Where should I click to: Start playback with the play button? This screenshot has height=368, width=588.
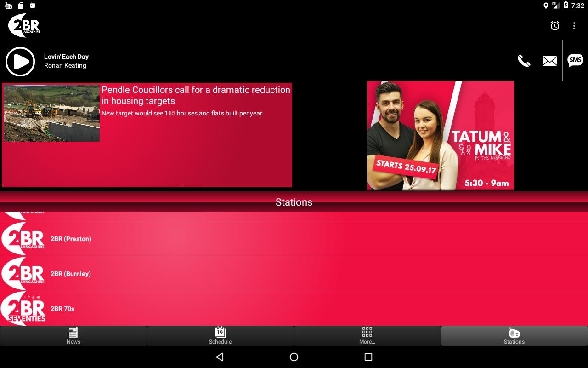pyautogui.click(x=20, y=61)
